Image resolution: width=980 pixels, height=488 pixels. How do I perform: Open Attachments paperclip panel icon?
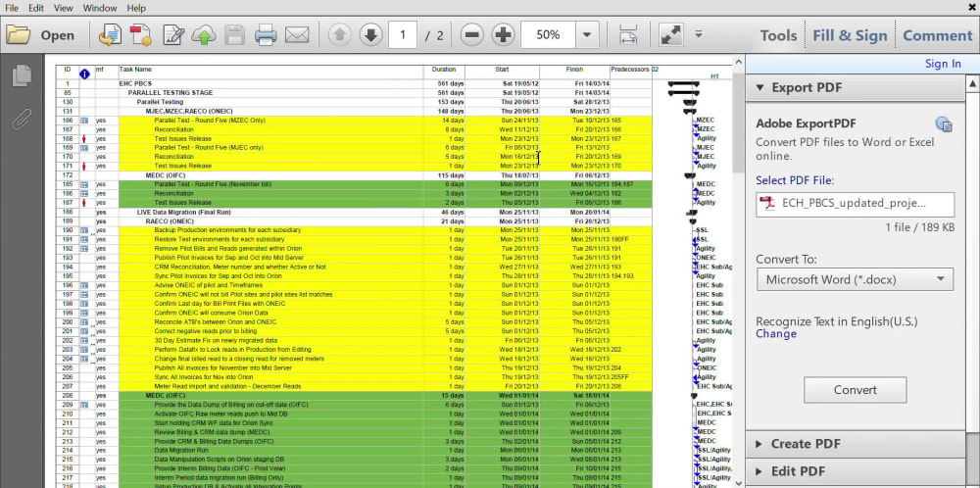pyautogui.click(x=22, y=119)
